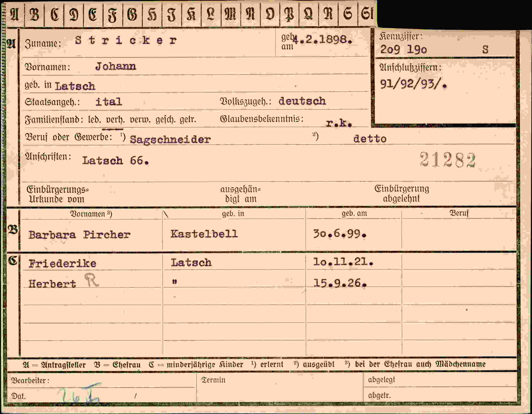Click "Einbürgerungs-Urkunde vom" label
Screen dimensions: 532x414
click(x=58, y=194)
